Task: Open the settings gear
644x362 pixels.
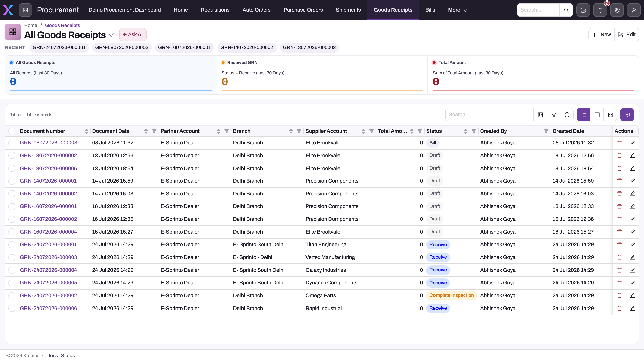Action: coord(617,10)
